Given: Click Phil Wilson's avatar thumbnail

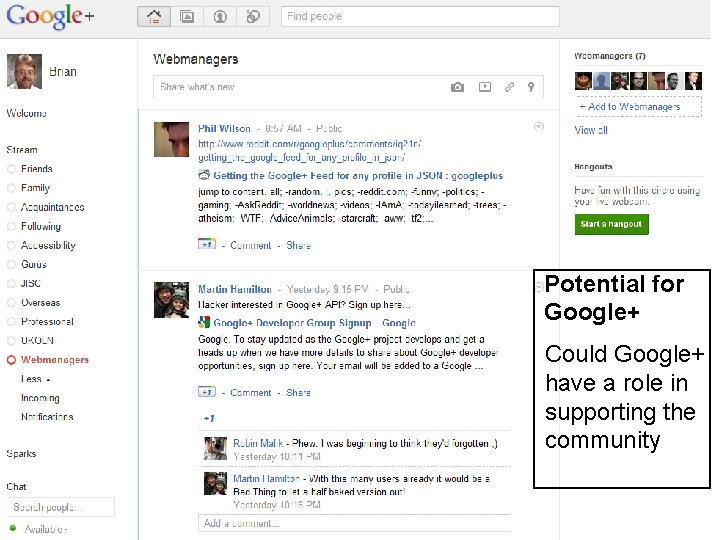Looking at the screenshot, I should (x=171, y=139).
